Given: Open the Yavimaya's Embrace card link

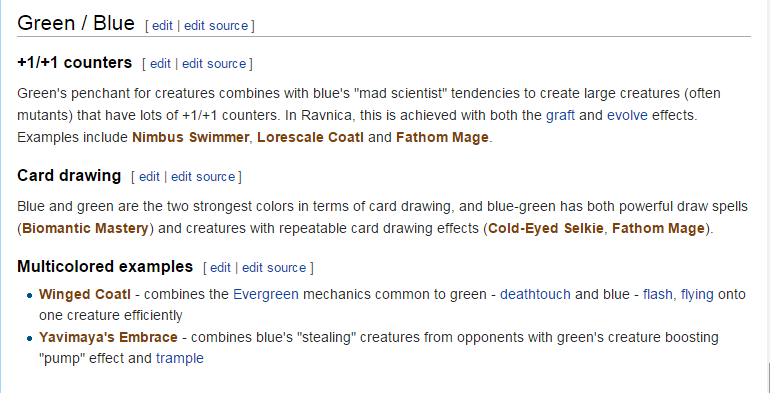Looking at the screenshot, I should [108, 337].
